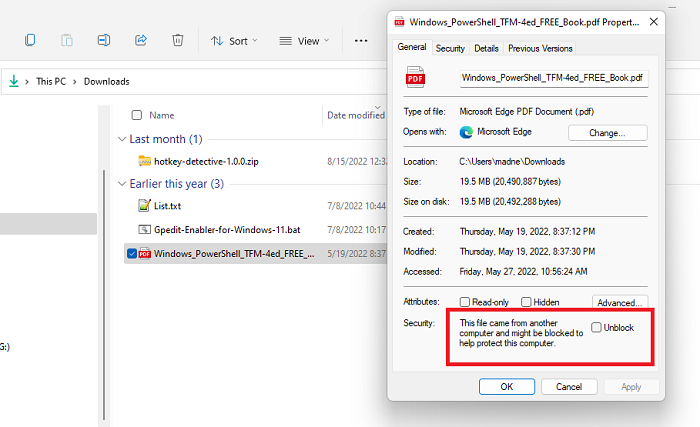
Task: Click the Advanced... attributes button
Action: pyautogui.click(x=620, y=302)
